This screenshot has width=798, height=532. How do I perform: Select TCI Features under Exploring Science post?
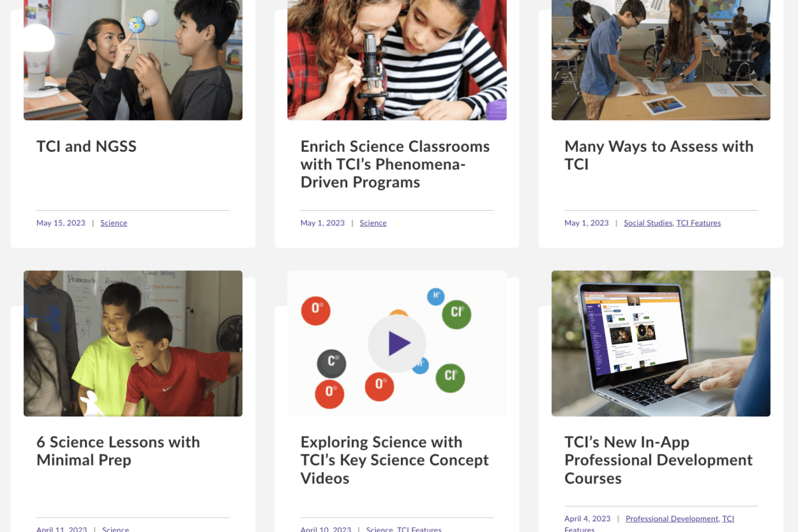419,529
